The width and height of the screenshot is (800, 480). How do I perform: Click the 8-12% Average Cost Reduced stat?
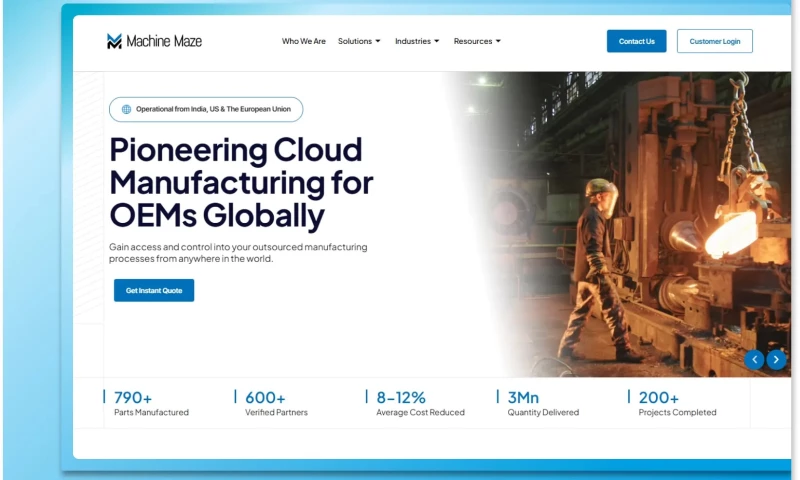[x=419, y=403]
